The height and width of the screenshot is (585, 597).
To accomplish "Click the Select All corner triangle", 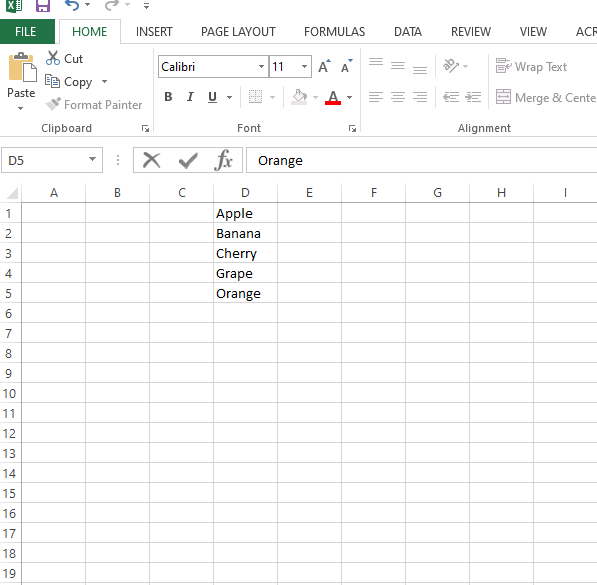I will coord(12,193).
